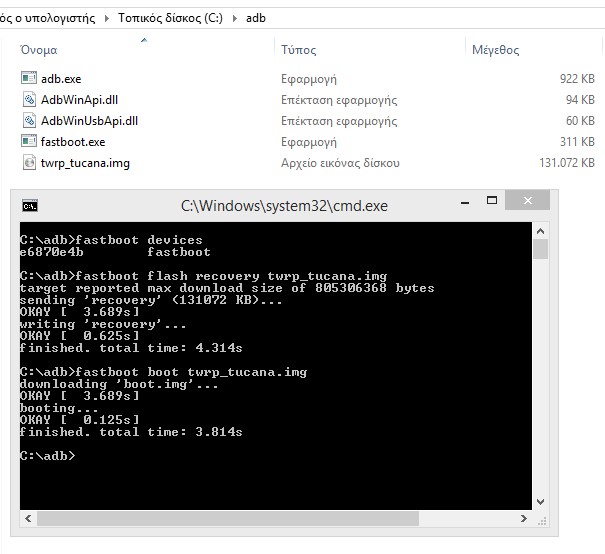
Task: Sort files by the Όνομα column header
Action: 39,50
